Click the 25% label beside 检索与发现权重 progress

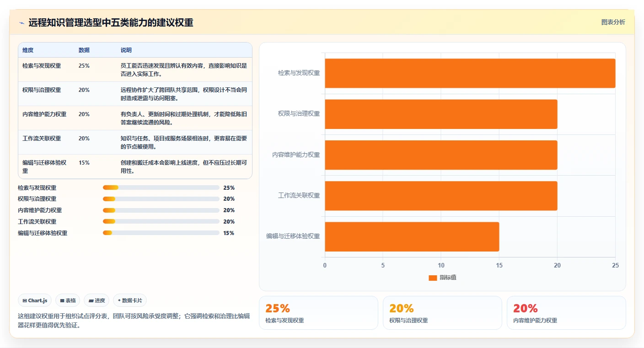coord(229,188)
